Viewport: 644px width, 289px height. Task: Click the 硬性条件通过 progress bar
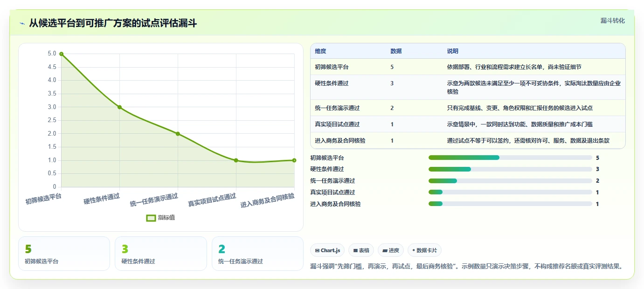510,169
